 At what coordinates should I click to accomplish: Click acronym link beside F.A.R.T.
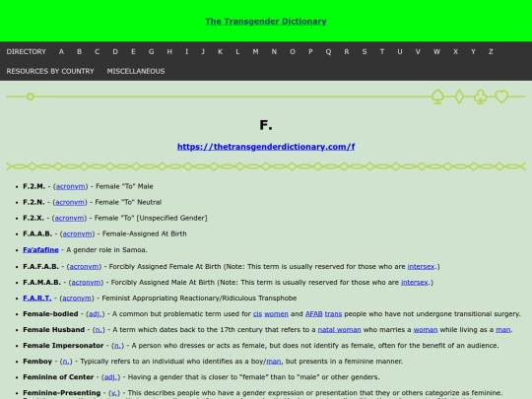pyautogui.click(x=77, y=298)
